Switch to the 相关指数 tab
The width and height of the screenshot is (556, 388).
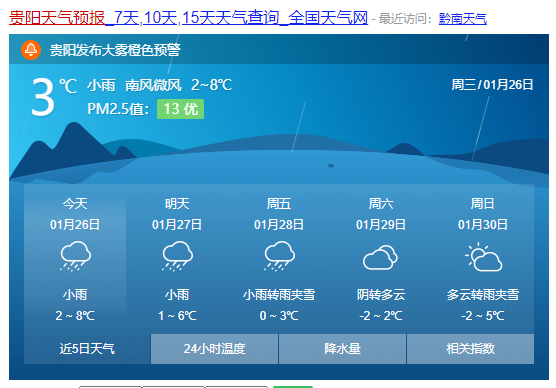[x=470, y=349]
